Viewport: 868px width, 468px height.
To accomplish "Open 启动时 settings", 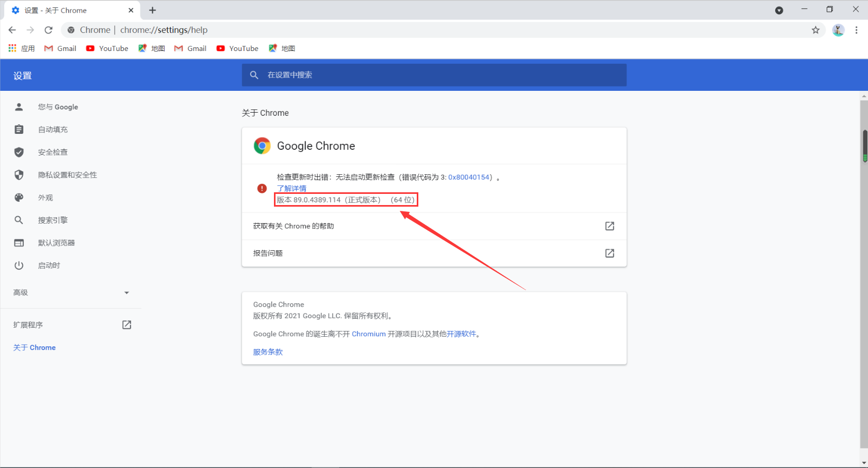I will 49,266.
